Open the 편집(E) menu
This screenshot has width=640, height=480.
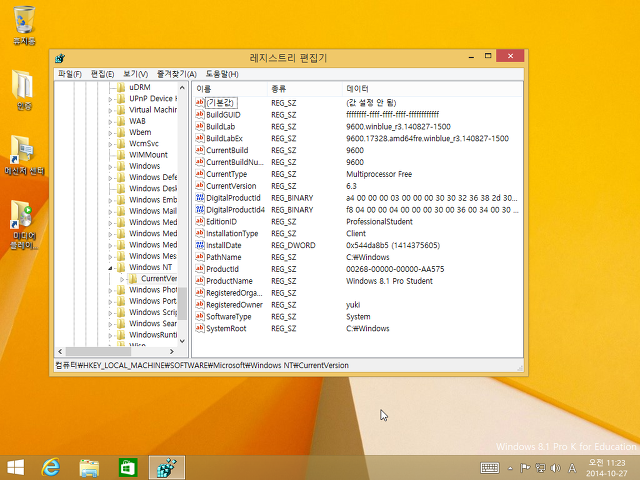(x=102, y=74)
